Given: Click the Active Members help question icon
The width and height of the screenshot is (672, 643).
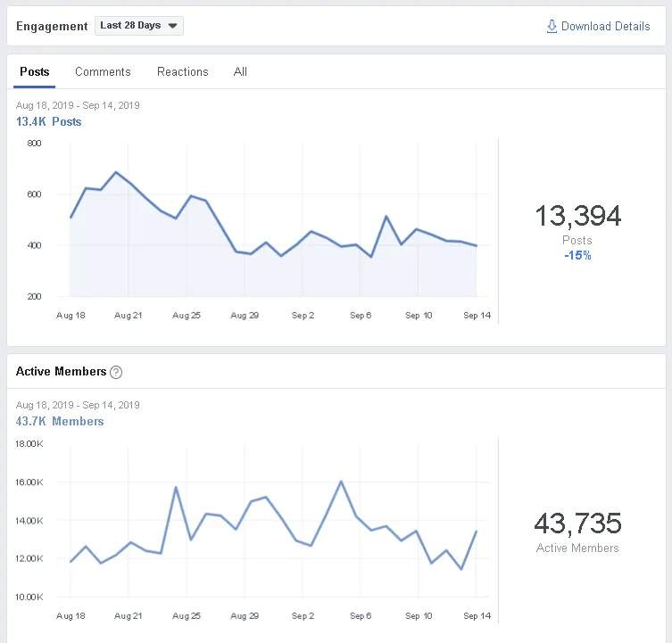Looking at the screenshot, I should [x=116, y=372].
